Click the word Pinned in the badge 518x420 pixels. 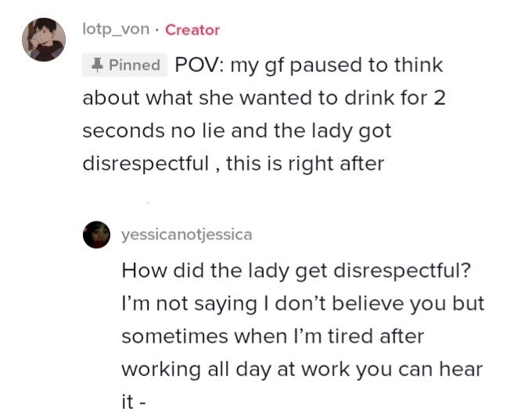(x=134, y=66)
